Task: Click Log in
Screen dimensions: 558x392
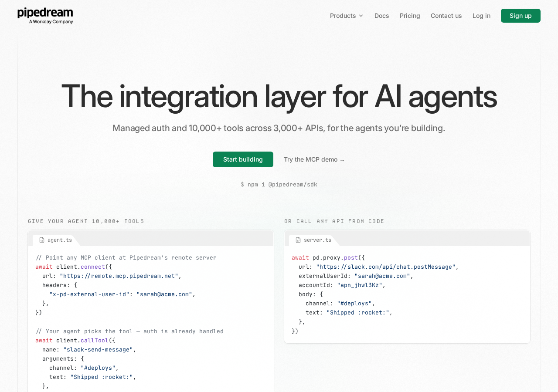Action: [481, 16]
